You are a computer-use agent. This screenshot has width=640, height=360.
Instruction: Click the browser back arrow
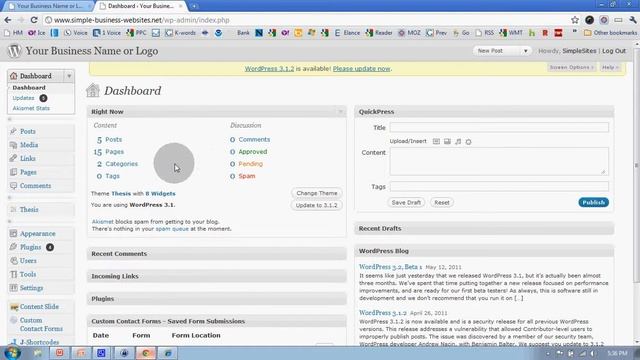8,20
